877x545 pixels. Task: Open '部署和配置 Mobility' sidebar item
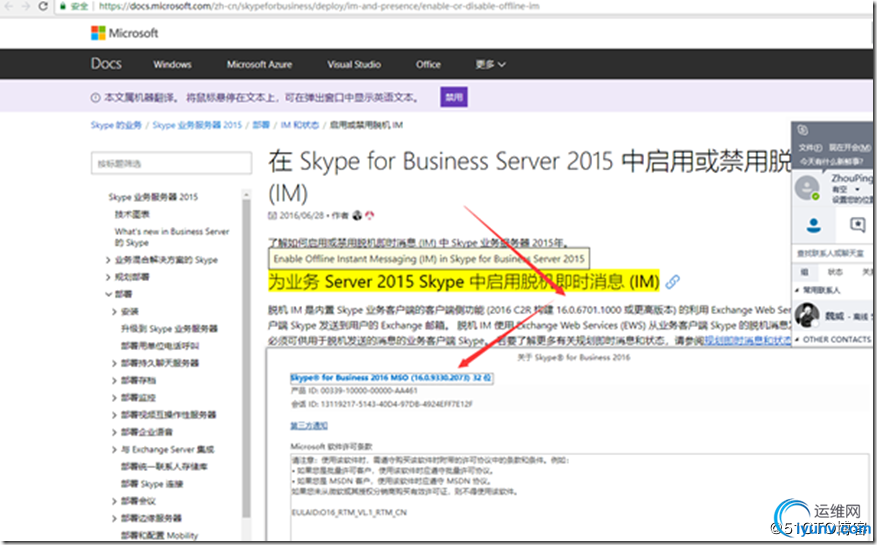159,535
